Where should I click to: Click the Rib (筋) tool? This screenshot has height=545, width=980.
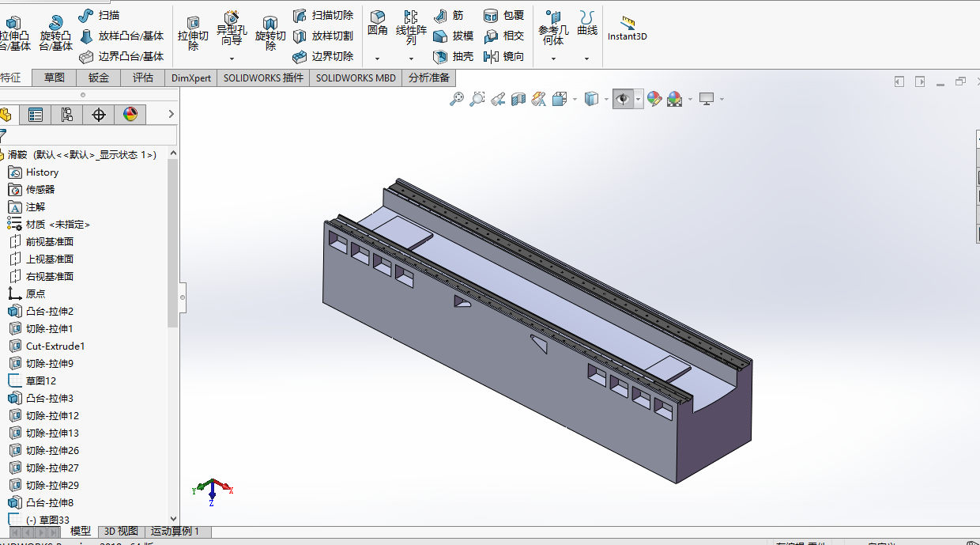click(448, 15)
